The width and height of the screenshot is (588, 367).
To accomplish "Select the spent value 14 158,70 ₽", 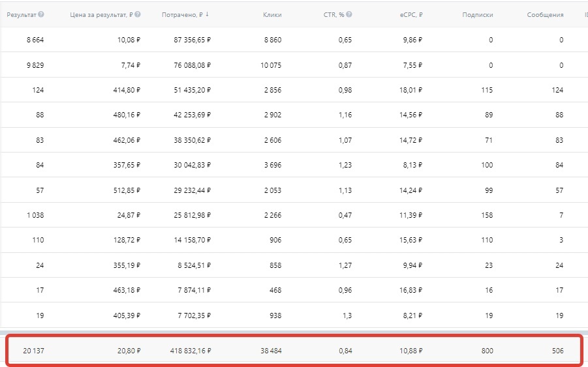I will click(x=193, y=240).
